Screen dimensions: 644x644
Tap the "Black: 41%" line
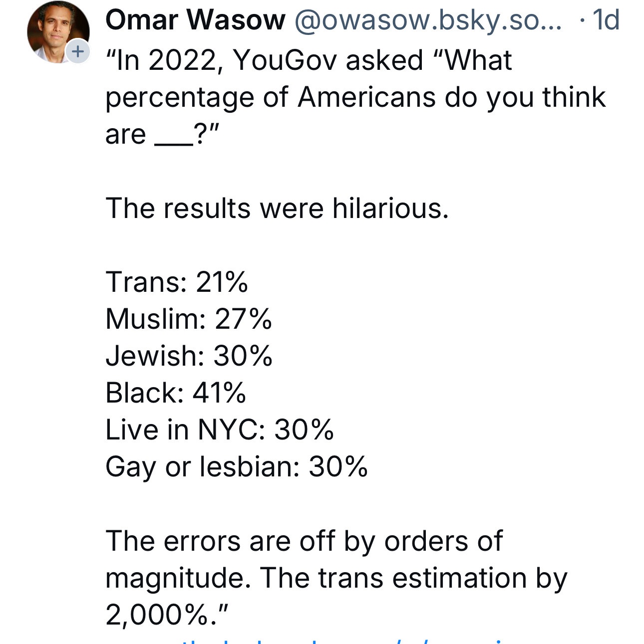pos(176,393)
